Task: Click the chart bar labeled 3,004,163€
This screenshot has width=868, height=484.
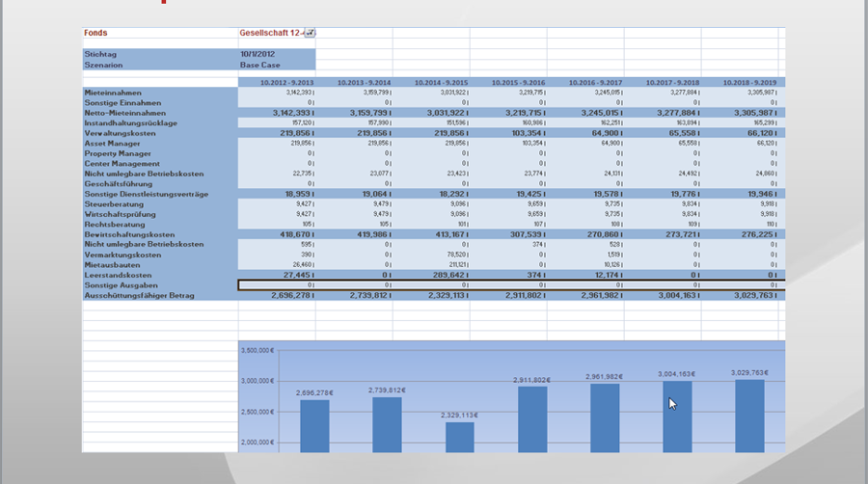Action: [x=678, y=417]
